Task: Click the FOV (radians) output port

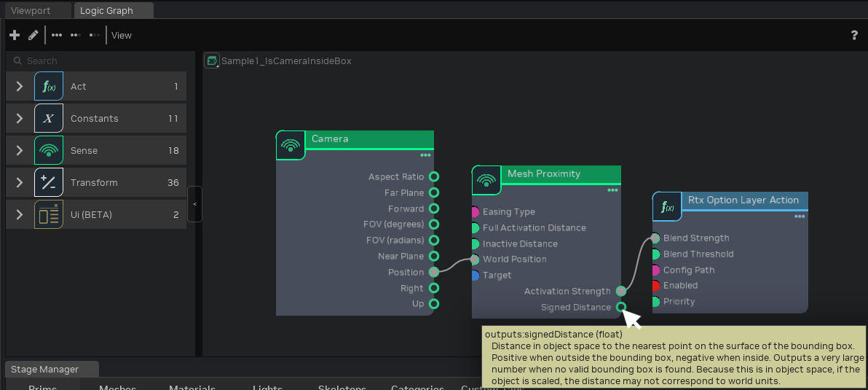Action: (434, 241)
